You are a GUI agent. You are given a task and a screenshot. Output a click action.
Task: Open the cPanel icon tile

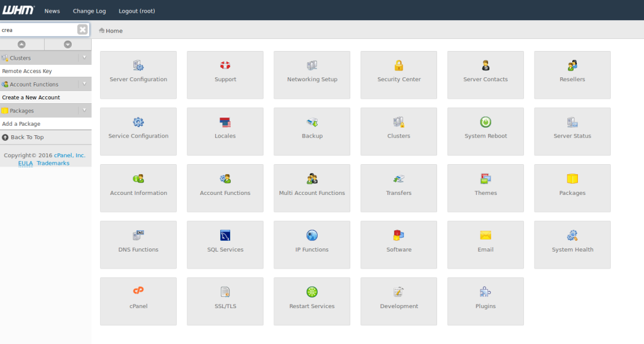click(x=138, y=292)
